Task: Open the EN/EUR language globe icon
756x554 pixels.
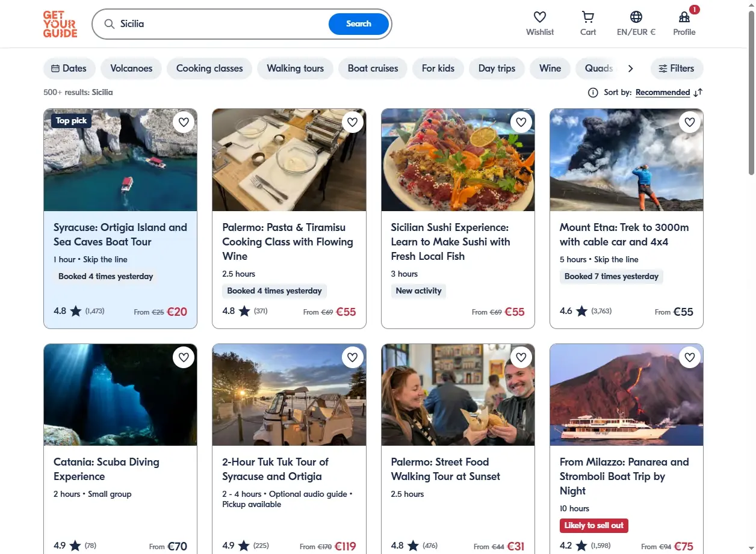Action: point(636,17)
